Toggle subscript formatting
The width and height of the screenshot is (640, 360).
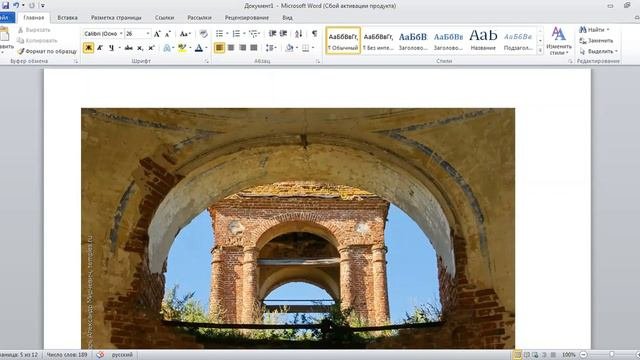click(140, 48)
